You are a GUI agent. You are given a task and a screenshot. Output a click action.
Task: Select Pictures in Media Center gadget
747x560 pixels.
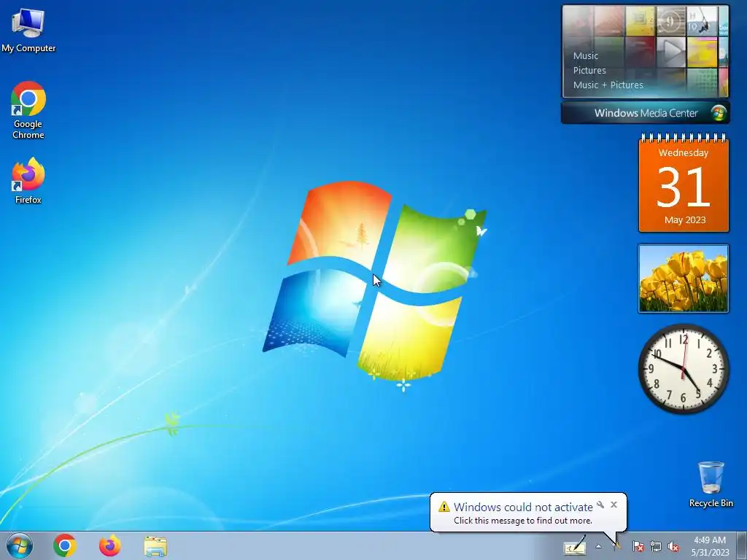pyautogui.click(x=589, y=71)
